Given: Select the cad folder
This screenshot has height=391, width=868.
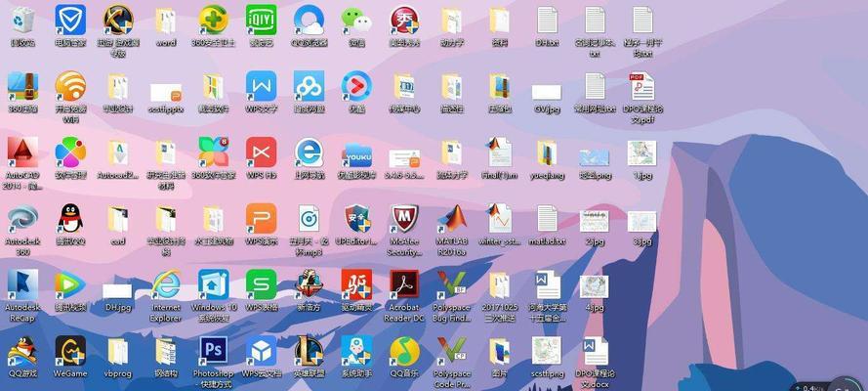Looking at the screenshot, I should (118, 219).
